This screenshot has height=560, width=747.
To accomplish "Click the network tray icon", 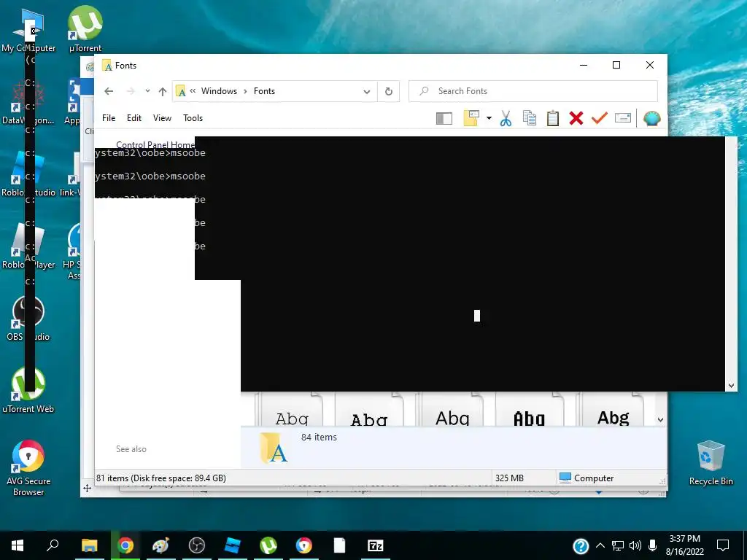I will (x=617, y=545).
